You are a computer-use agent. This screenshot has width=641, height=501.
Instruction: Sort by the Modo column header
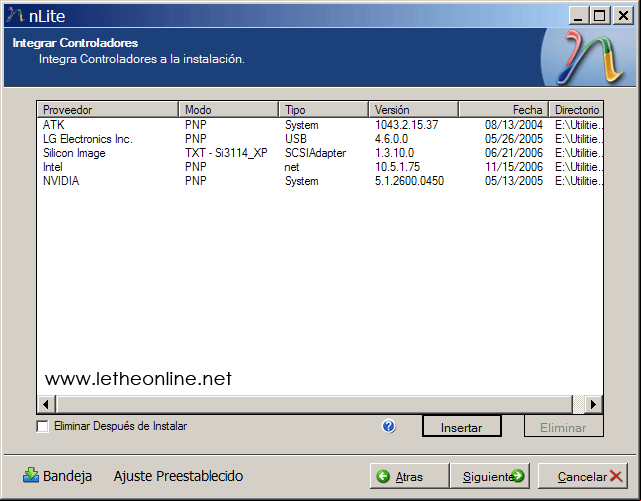229,110
